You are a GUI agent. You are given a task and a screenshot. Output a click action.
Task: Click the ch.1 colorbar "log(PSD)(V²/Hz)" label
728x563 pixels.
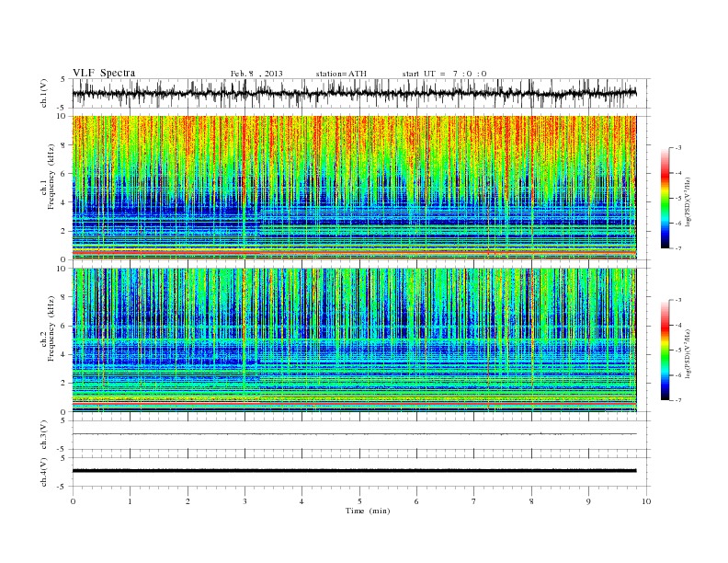click(x=688, y=201)
